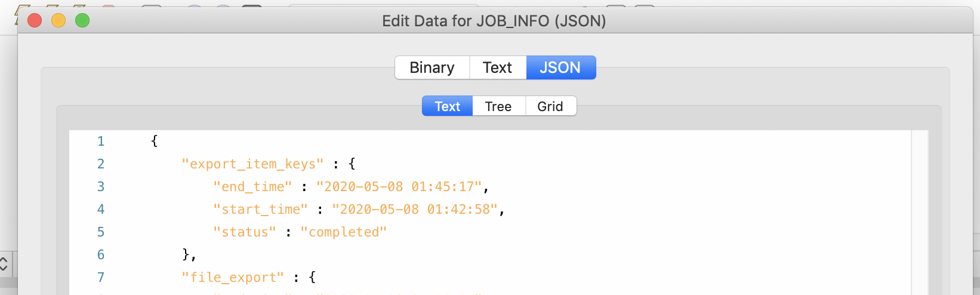Image resolution: width=980 pixels, height=295 pixels.
Task: Click the "completed" status value
Action: [x=343, y=232]
